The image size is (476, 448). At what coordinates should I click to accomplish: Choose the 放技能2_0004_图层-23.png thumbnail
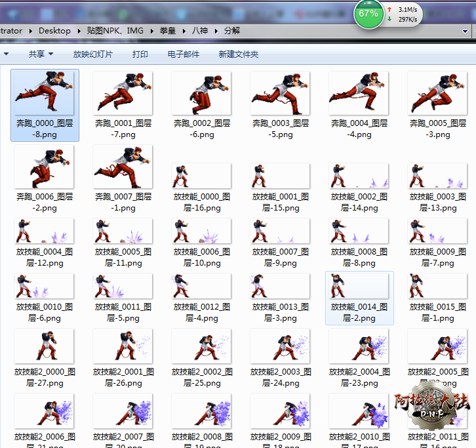coord(359,346)
